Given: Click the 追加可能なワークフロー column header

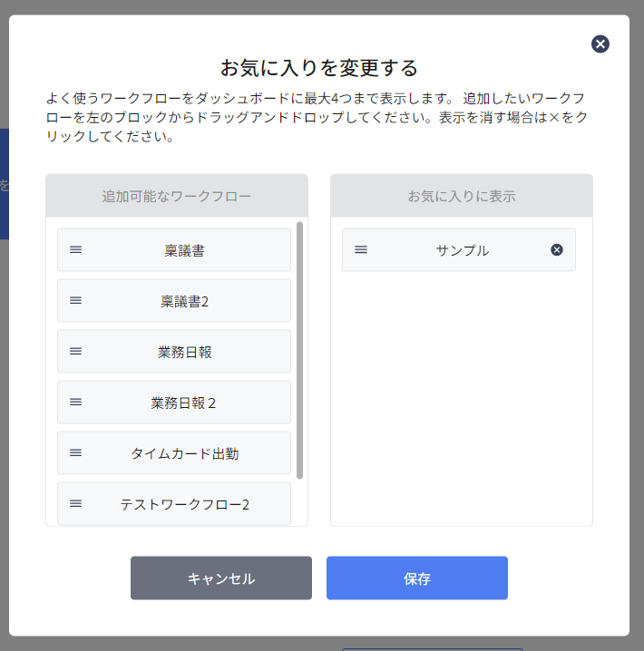Looking at the screenshot, I should (177, 196).
